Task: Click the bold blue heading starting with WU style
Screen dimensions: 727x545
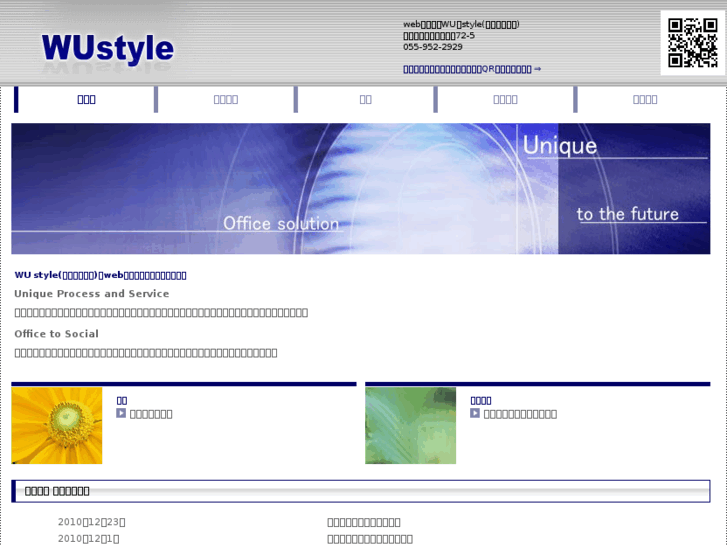Action: pyautogui.click(x=101, y=275)
